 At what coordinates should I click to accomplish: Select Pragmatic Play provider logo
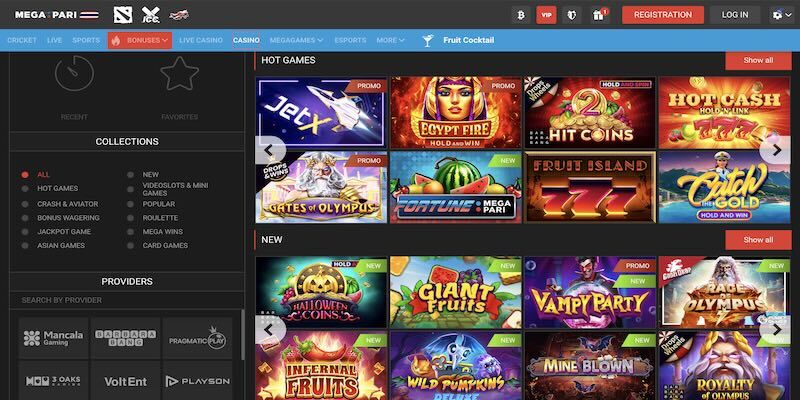click(x=197, y=338)
